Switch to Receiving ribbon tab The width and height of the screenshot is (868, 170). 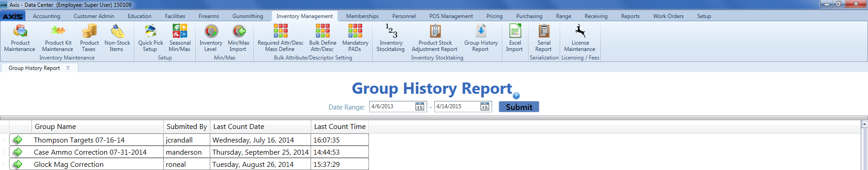[x=596, y=16]
